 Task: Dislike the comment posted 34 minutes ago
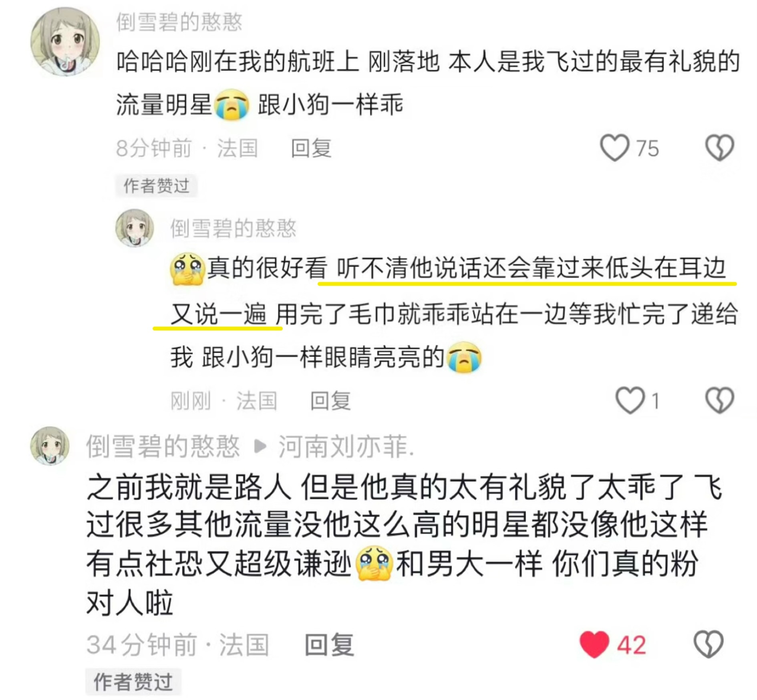[x=708, y=644]
